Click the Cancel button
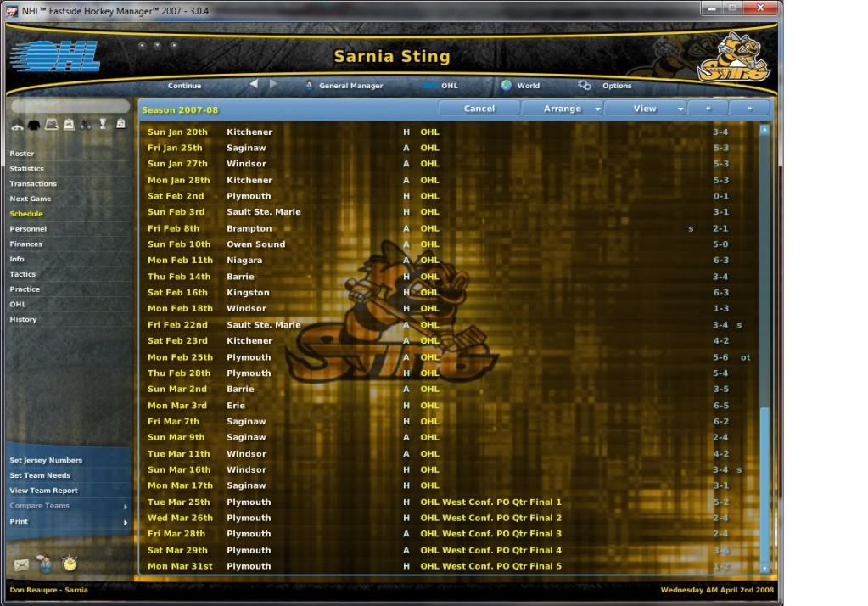The image size is (868, 606). [479, 109]
